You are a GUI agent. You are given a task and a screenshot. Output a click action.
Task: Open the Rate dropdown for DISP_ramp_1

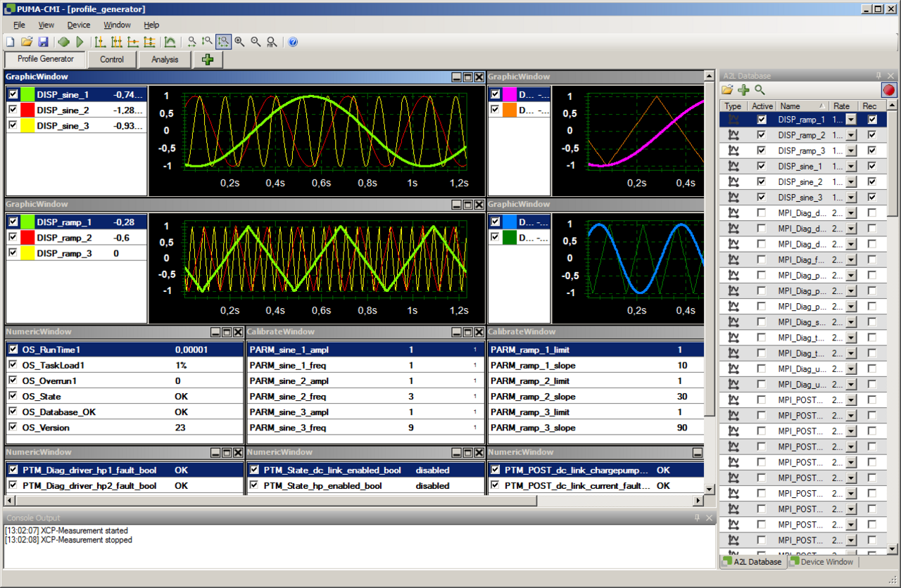tap(851, 120)
